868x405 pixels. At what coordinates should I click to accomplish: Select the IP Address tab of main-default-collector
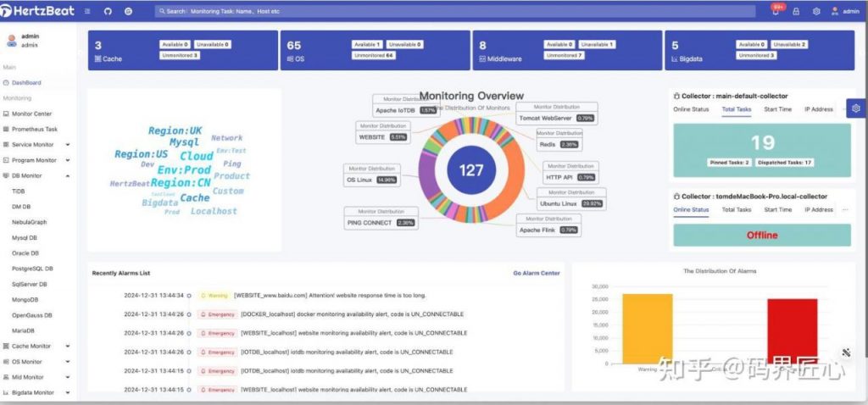(818, 109)
